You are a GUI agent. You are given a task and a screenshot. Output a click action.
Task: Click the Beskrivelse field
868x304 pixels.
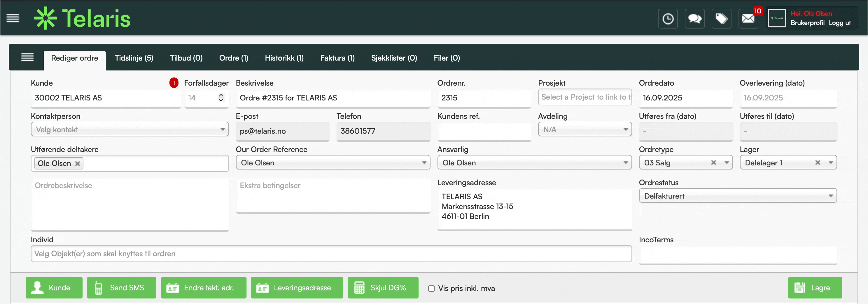(x=333, y=98)
